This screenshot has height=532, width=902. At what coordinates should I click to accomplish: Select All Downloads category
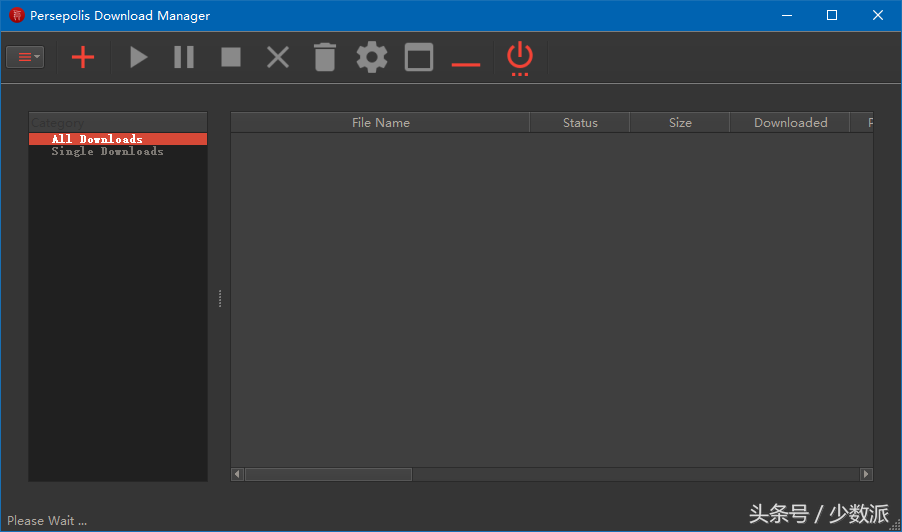pos(118,139)
